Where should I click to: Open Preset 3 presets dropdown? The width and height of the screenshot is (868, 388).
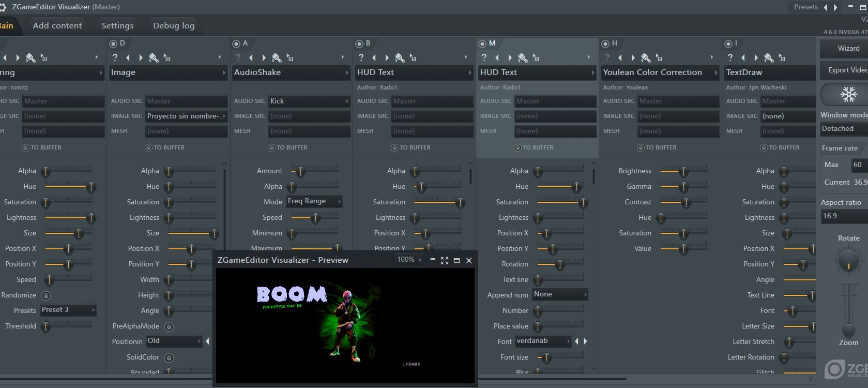pyautogui.click(x=68, y=310)
